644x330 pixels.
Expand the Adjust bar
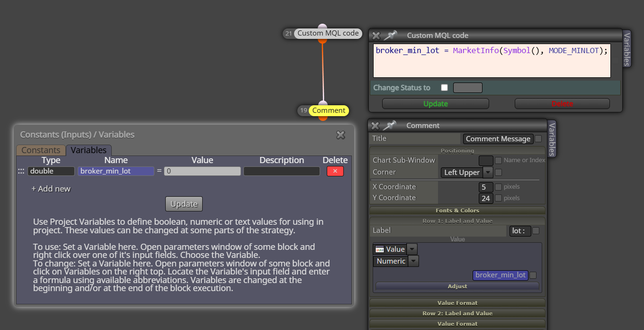tap(457, 286)
